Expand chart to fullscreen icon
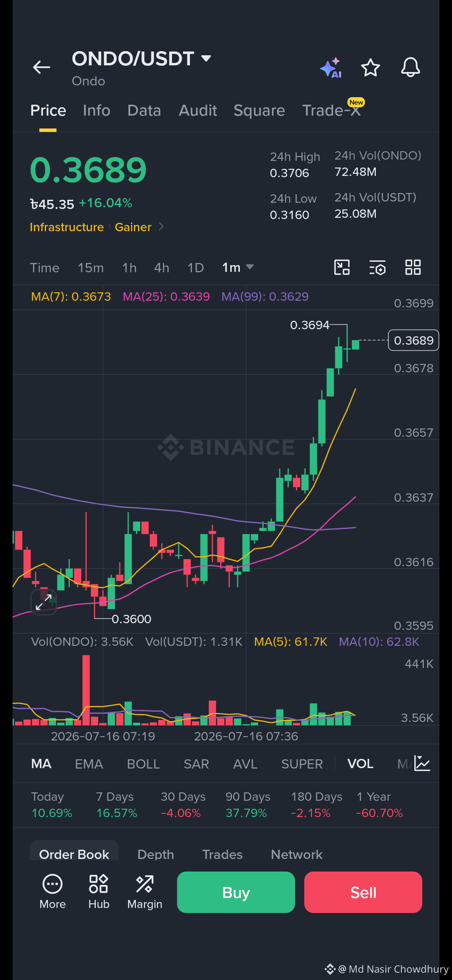Viewport: 452px width, 980px height. click(x=44, y=602)
